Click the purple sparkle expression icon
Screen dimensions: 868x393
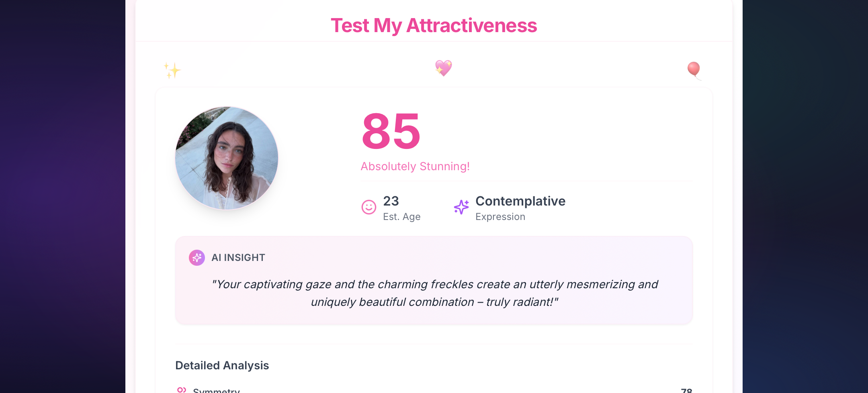pos(461,207)
